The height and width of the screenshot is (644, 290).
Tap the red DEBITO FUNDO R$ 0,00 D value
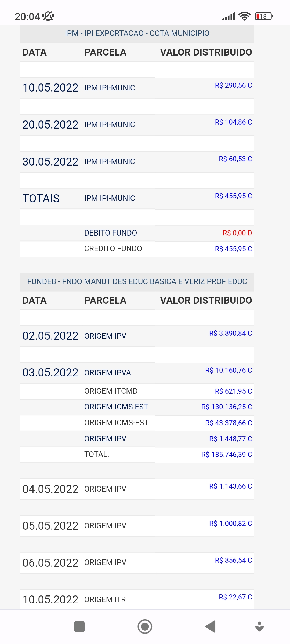[237, 233]
